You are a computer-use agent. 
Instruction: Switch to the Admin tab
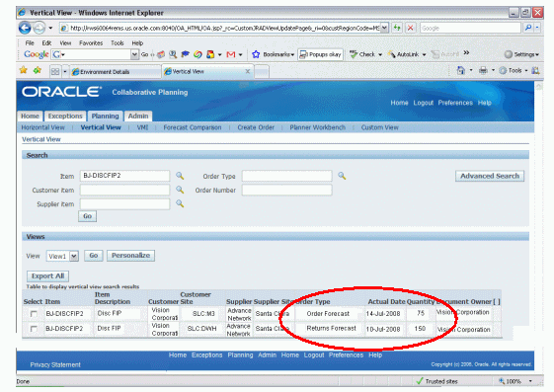click(138, 116)
